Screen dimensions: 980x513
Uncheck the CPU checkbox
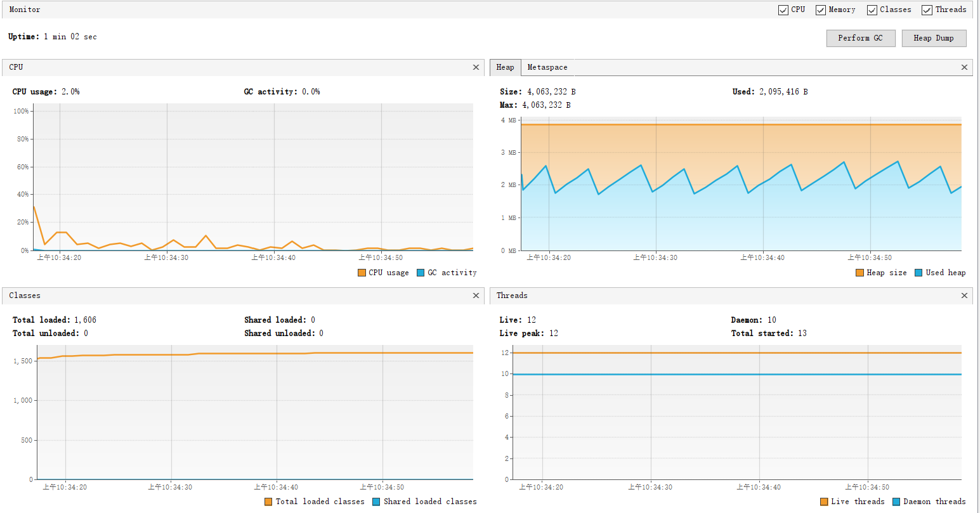tap(783, 10)
